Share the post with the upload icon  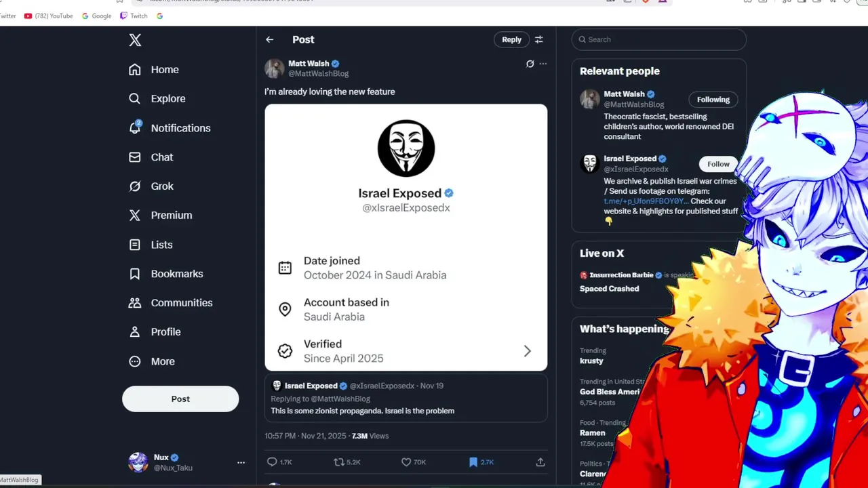tap(540, 462)
